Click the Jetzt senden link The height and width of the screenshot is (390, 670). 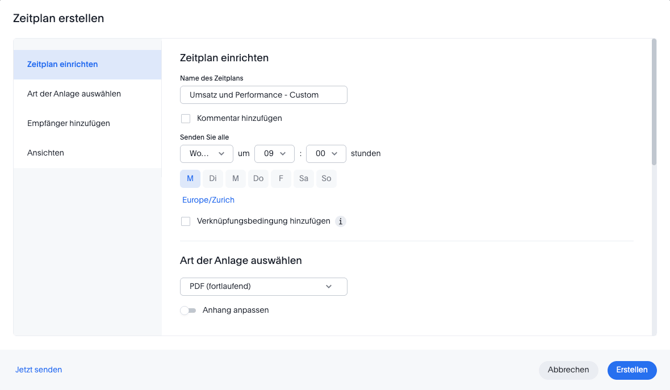(38, 370)
